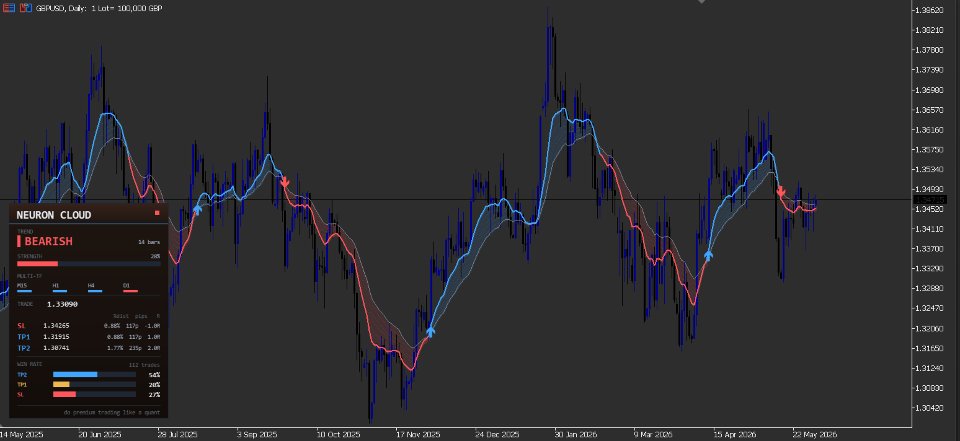Viewport: 960px width, 441px height.
Task: Click the red SL win rate bar
Action: coord(64,394)
